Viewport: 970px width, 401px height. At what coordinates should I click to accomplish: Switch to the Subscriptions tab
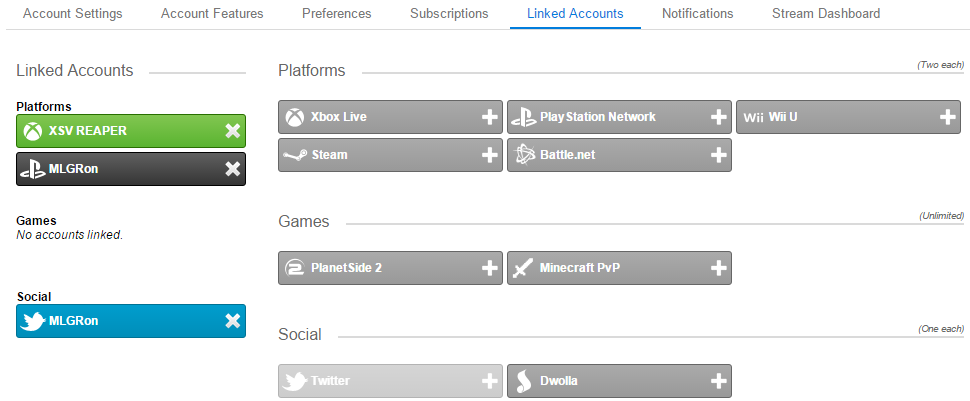(x=449, y=14)
